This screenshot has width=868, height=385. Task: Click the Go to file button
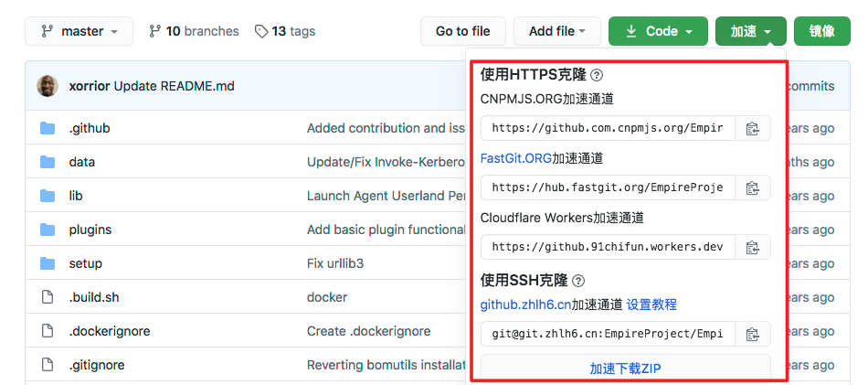click(x=462, y=31)
